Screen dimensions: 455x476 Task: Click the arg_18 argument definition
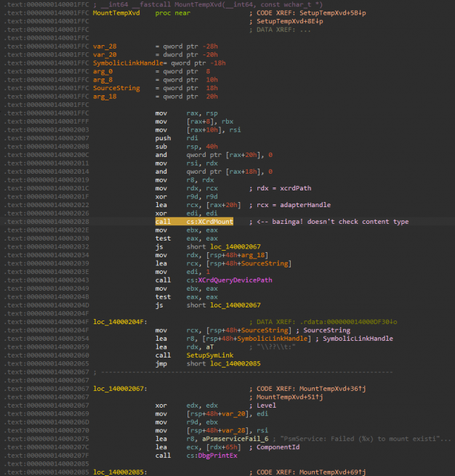(x=106, y=96)
